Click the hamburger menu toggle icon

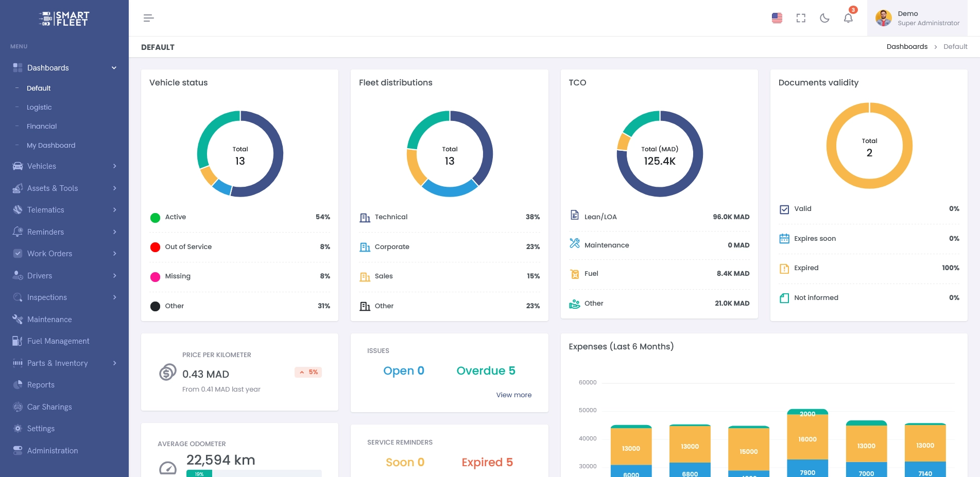pyautogui.click(x=148, y=18)
